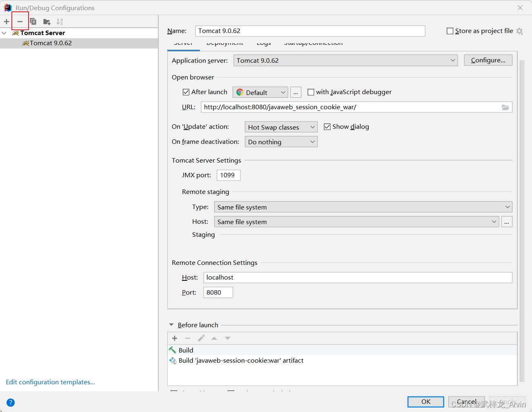Remove selected configuration with minus icon

pyautogui.click(x=20, y=22)
